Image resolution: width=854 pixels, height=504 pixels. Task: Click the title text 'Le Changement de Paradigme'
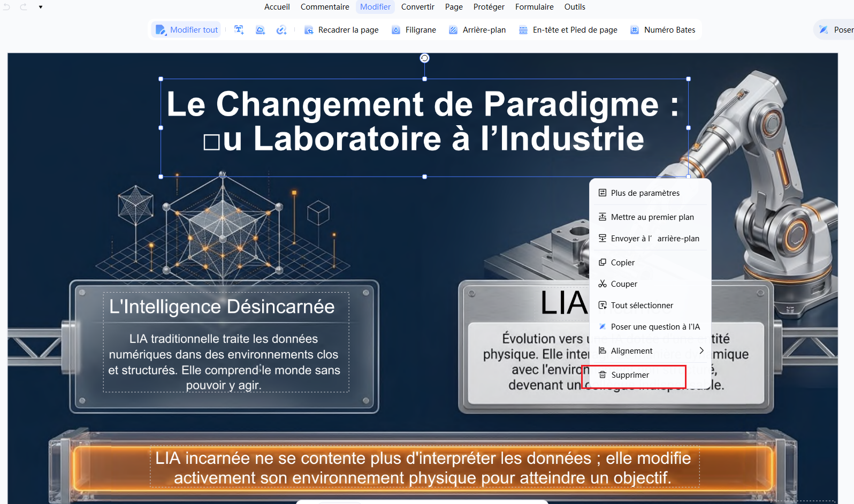click(413, 104)
